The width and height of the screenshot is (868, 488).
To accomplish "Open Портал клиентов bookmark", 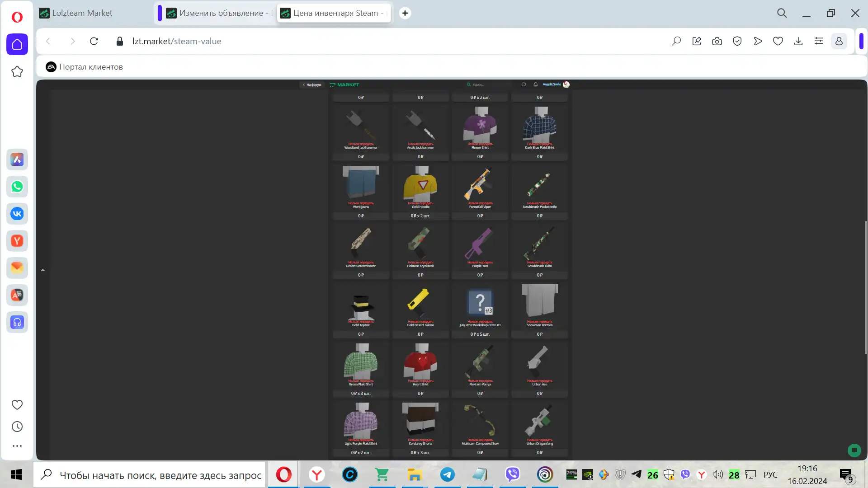I will [85, 67].
